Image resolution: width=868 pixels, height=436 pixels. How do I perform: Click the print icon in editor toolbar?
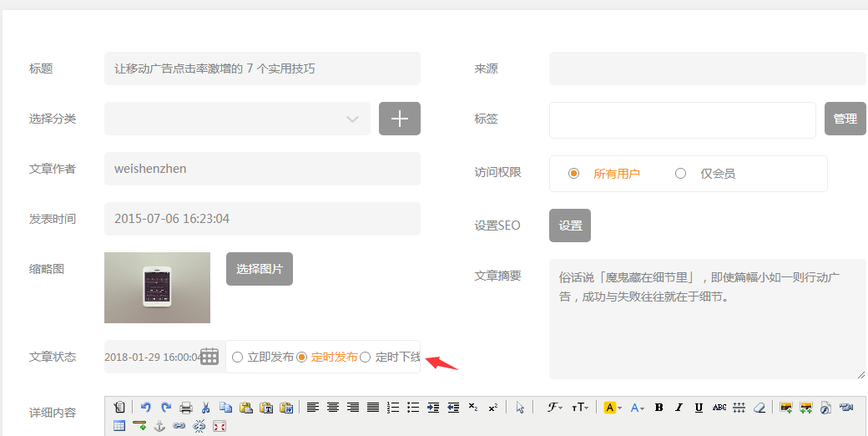pos(186,408)
